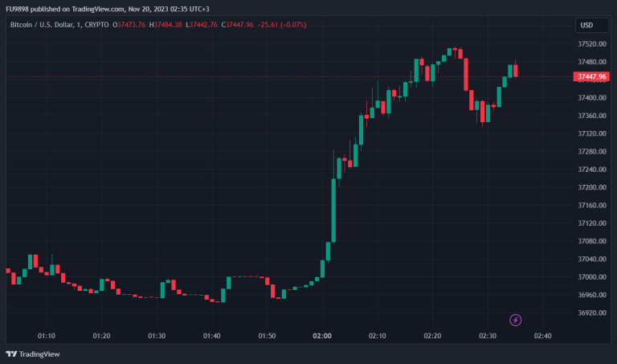Click the 36920.00 price scale label
The height and width of the screenshot is (364, 617).
click(x=590, y=313)
